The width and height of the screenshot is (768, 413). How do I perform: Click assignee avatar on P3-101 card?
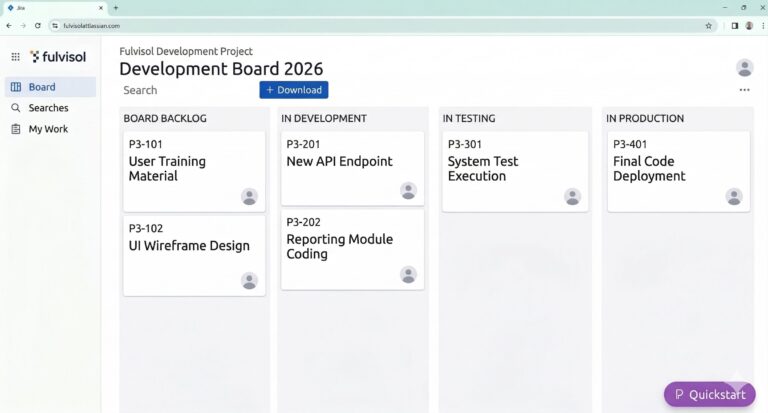point(249,196)
